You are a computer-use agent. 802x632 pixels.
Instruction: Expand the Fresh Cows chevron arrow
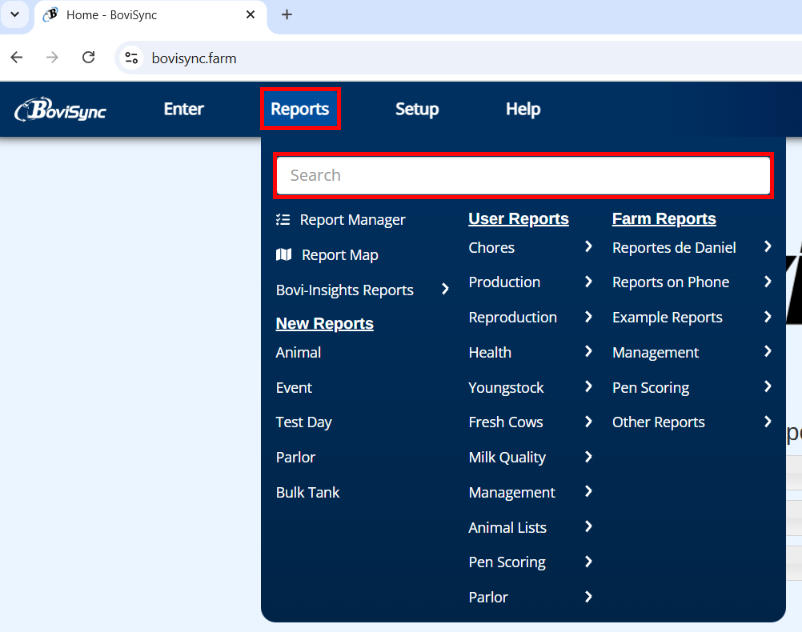tap(588, 422)
